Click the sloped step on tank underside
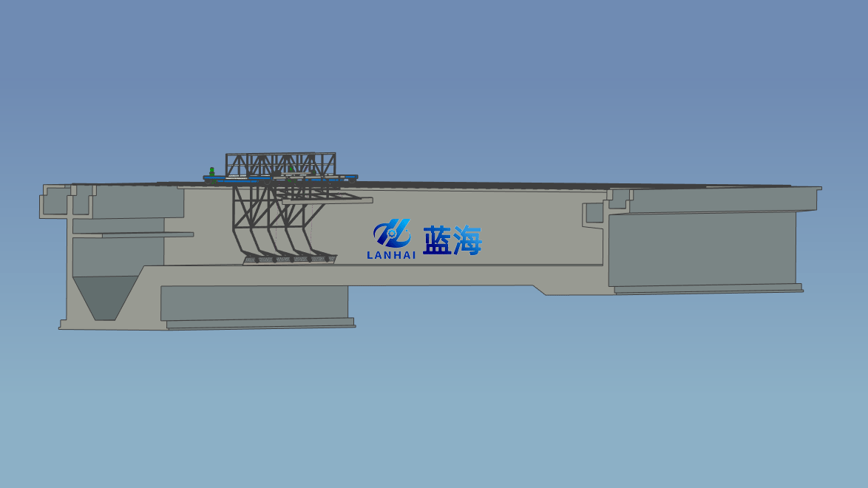Viewport: 868px width, 488px height. 540,288
